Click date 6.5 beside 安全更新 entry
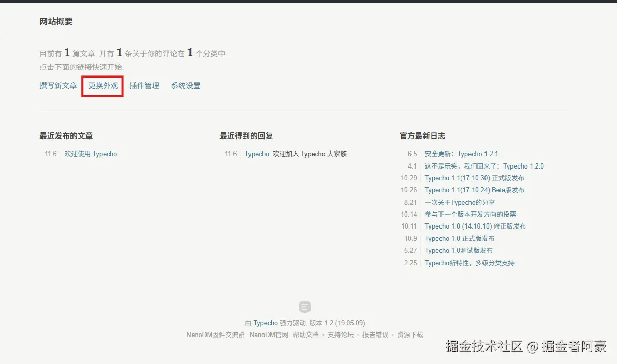The image size is (617, 364). (412, 154)
